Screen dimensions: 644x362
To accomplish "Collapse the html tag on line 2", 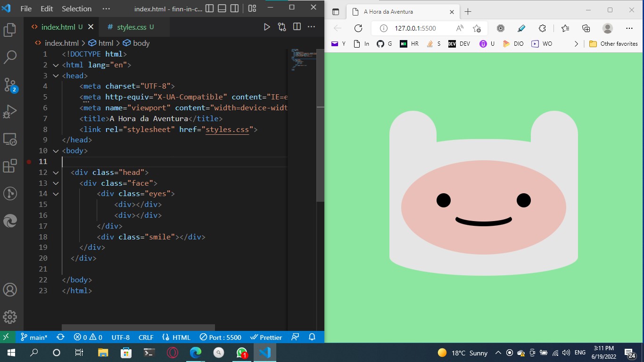I will pyautogui.click(x=56, y=65).
